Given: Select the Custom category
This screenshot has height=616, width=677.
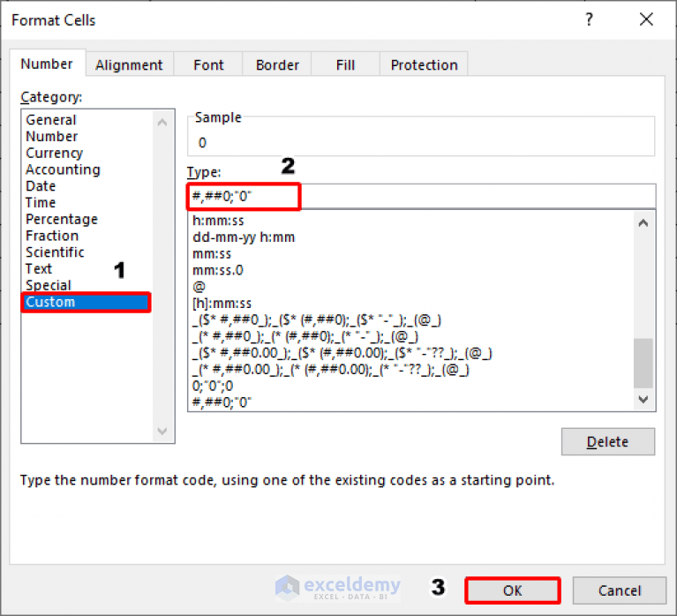Looking at the screenshot, I should point(86,302).
